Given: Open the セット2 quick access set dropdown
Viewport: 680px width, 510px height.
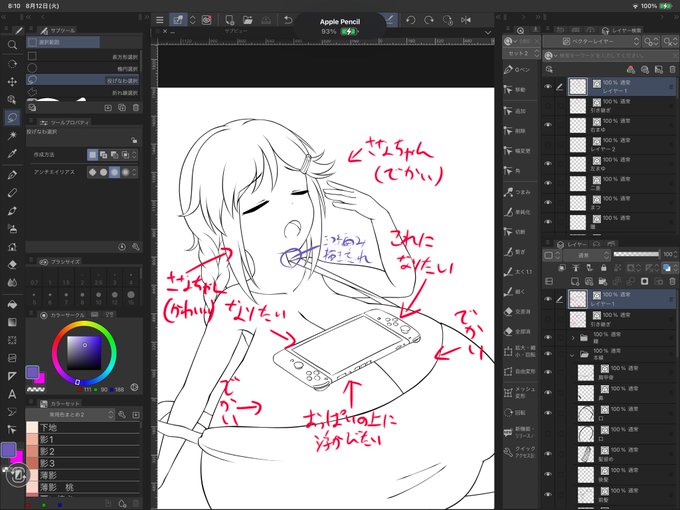Looking at the screenshot, I should point(522,53).
